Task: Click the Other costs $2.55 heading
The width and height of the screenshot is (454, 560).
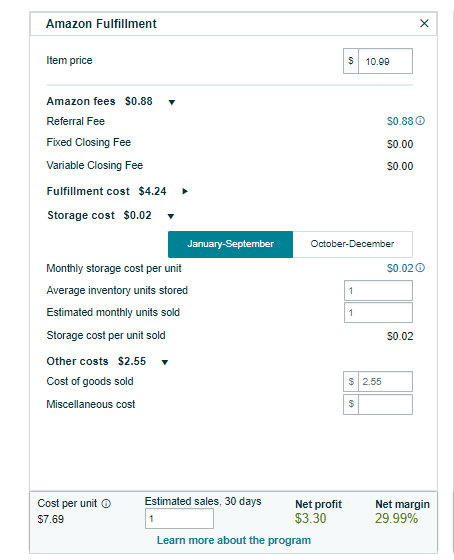Action: pyautogui.click(x=96, y=361)
